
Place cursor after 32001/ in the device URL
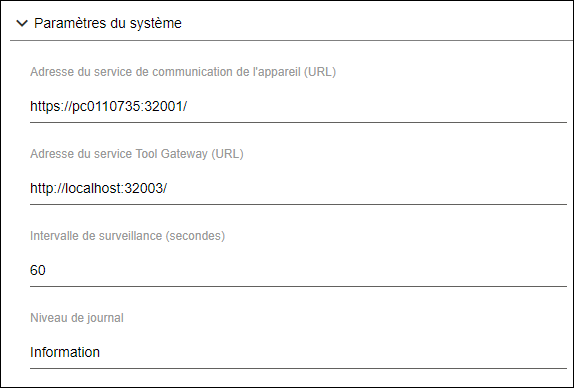tap(187, 106)
